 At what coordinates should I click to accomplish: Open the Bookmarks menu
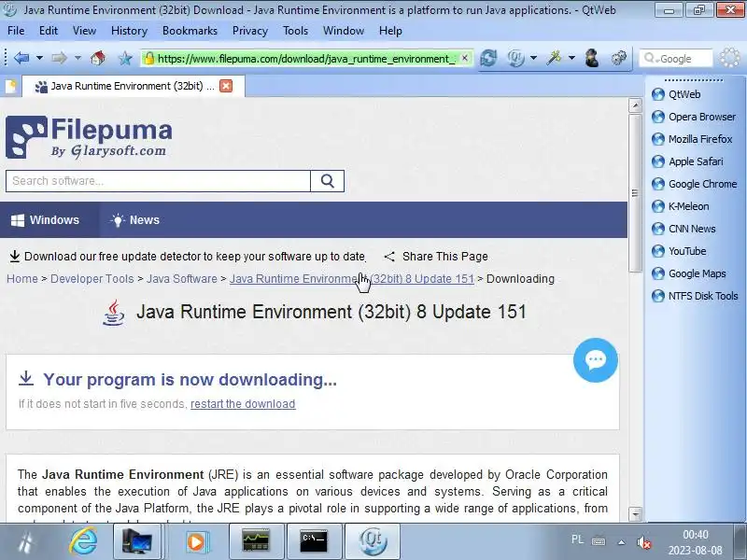click(x=190, y=31)
